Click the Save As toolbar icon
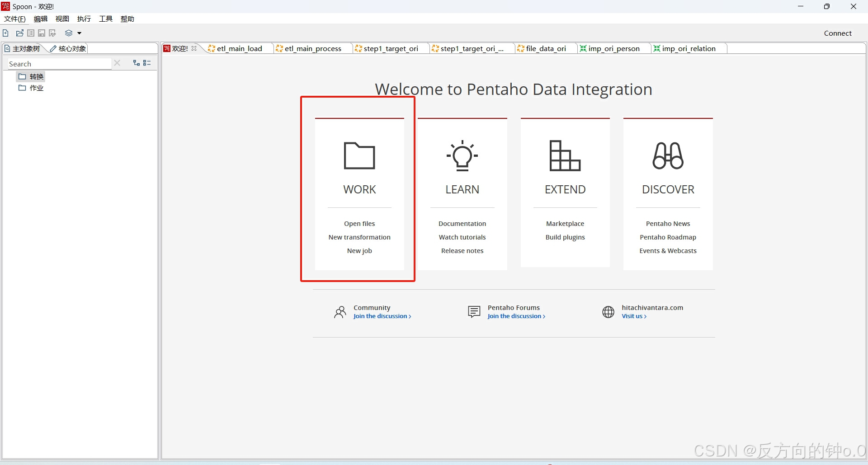The image size is (868, 465). click(52, 33)
